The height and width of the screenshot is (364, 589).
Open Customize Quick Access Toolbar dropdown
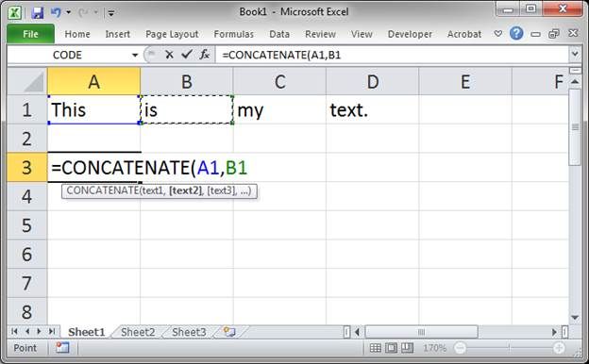[x=111, y=13]
